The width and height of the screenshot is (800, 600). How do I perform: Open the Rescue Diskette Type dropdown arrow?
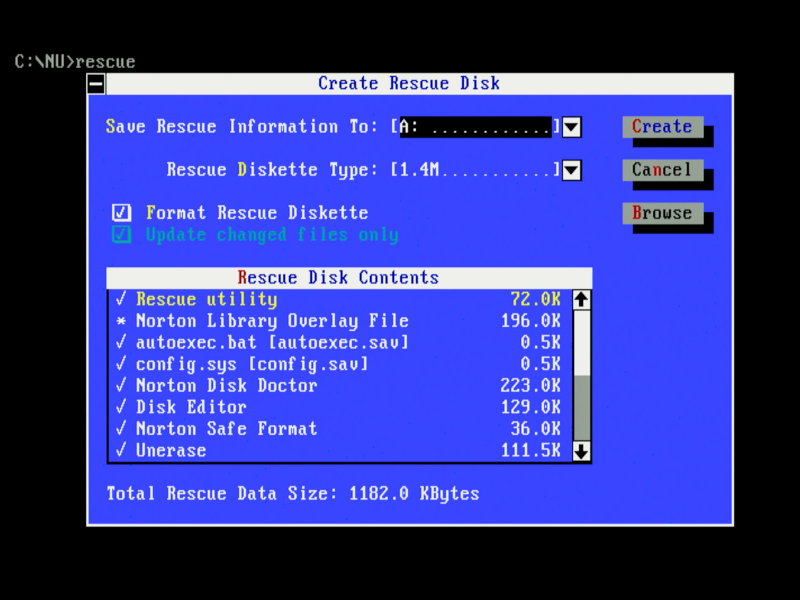tap(571, 170)
